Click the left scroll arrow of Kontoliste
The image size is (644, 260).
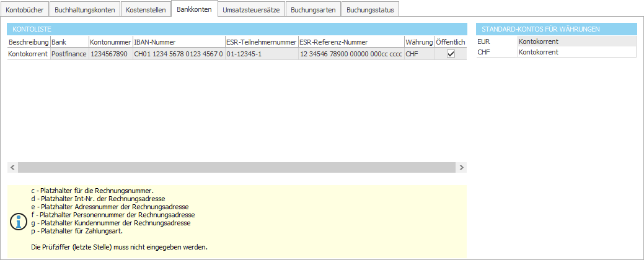(x=12, y=168)
